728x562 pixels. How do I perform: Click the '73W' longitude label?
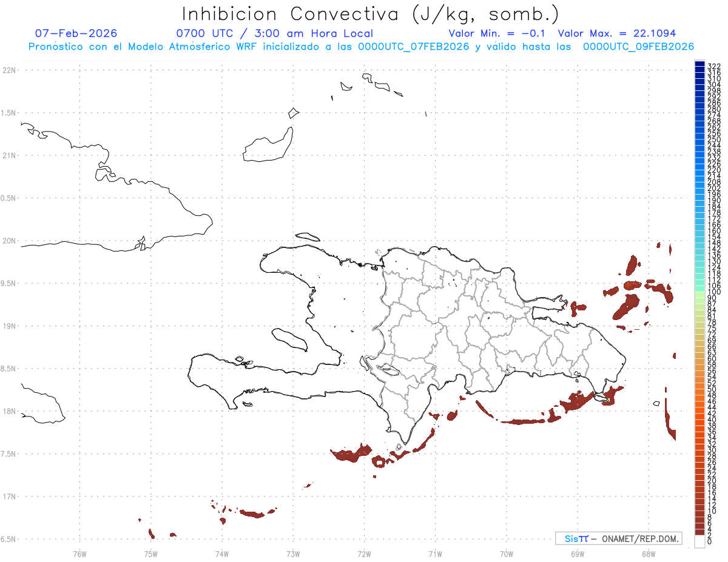293,554
